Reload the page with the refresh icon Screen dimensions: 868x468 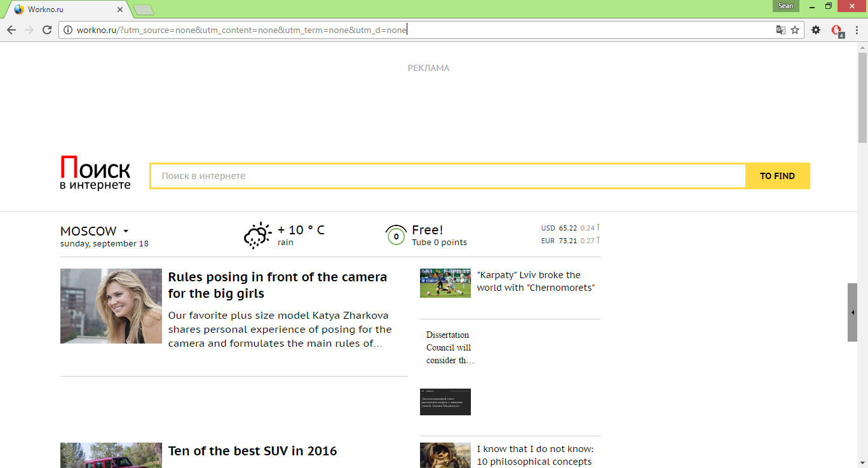click(x=46, y=29)
